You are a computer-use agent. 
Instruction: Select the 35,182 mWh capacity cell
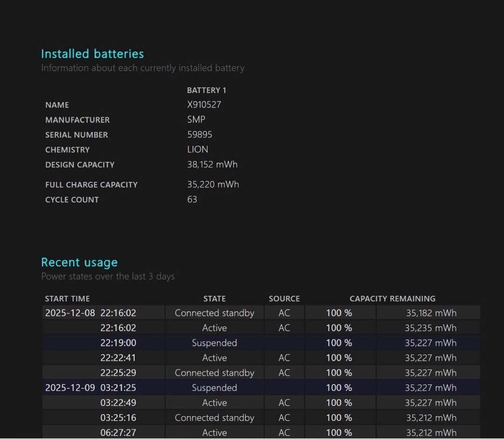click(x=431, y=313)
